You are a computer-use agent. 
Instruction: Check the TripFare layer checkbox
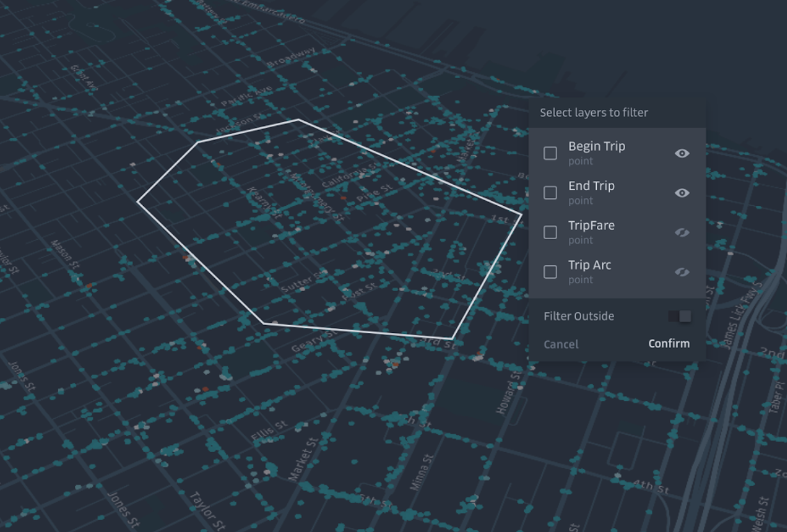point(550,232)
